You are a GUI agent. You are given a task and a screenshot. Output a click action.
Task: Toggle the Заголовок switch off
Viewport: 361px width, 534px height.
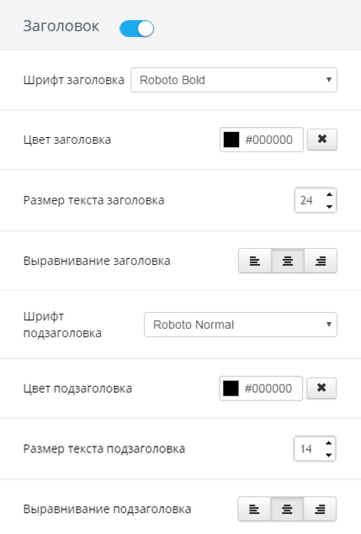coord(137,28)
